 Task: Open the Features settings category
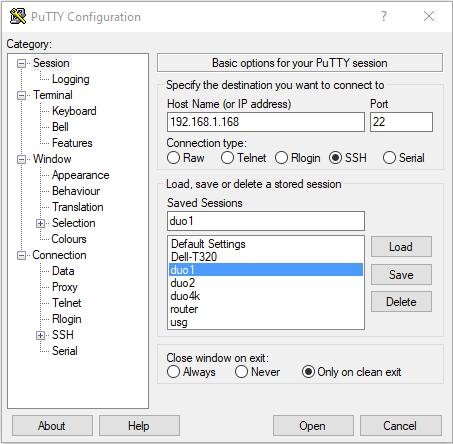72,143
